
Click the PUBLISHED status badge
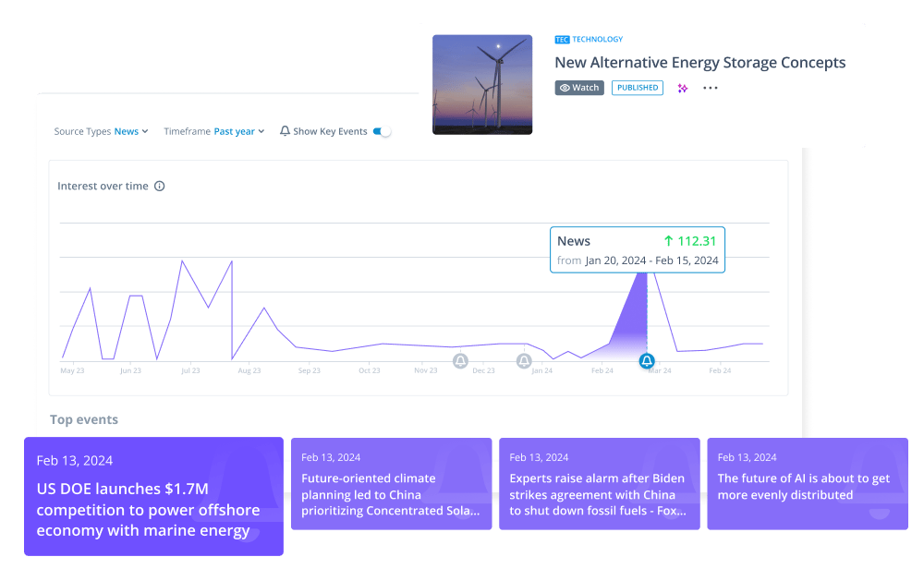(x=638, y=88)
